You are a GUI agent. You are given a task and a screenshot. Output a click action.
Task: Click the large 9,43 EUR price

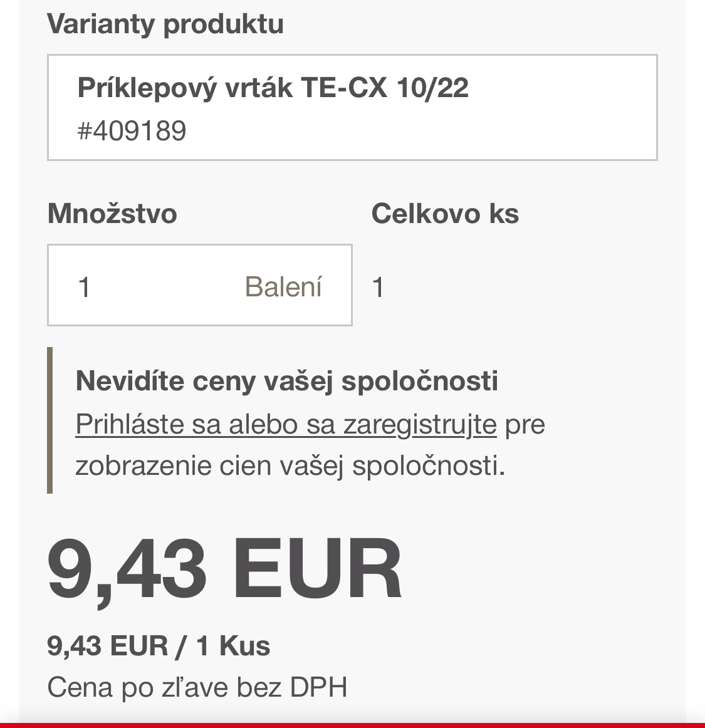point(224,569)
